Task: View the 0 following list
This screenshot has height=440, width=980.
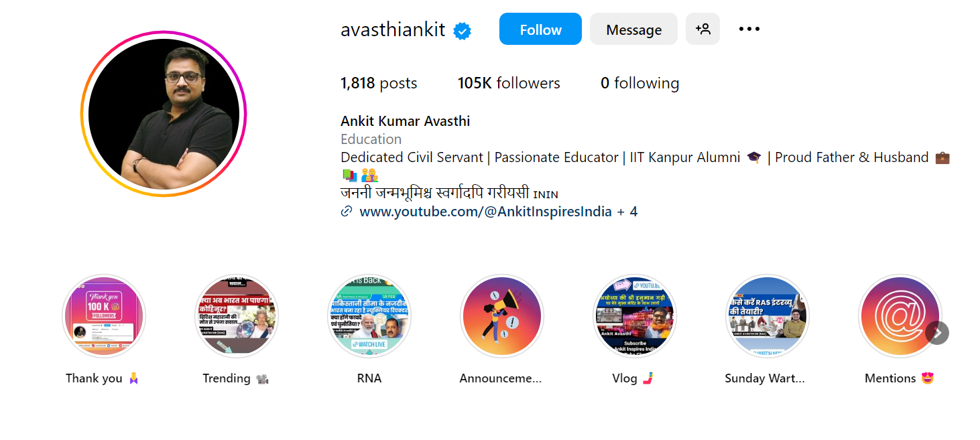Action: coord(640,83)
